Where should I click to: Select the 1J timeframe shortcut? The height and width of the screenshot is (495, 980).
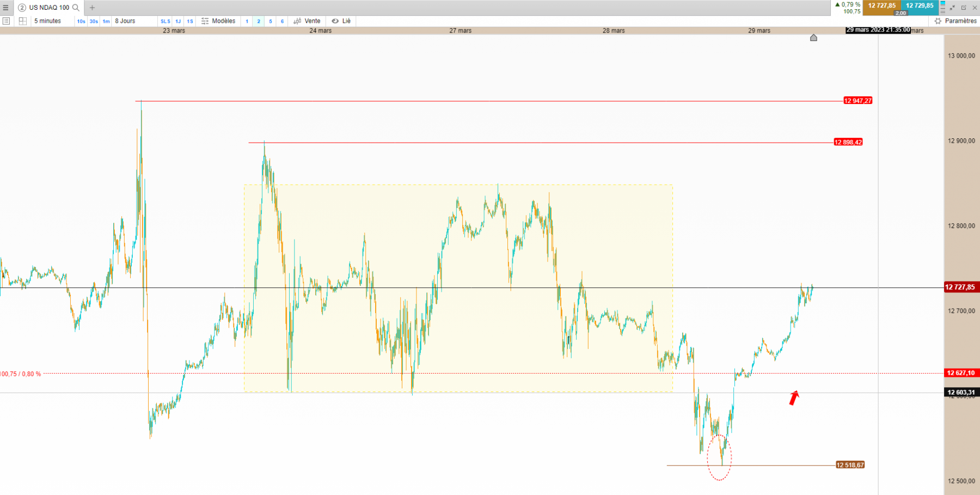[x=178, y=21]
